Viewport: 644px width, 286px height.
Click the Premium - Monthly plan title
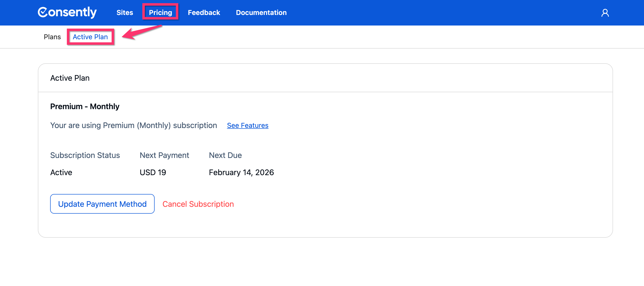[85, 106]
